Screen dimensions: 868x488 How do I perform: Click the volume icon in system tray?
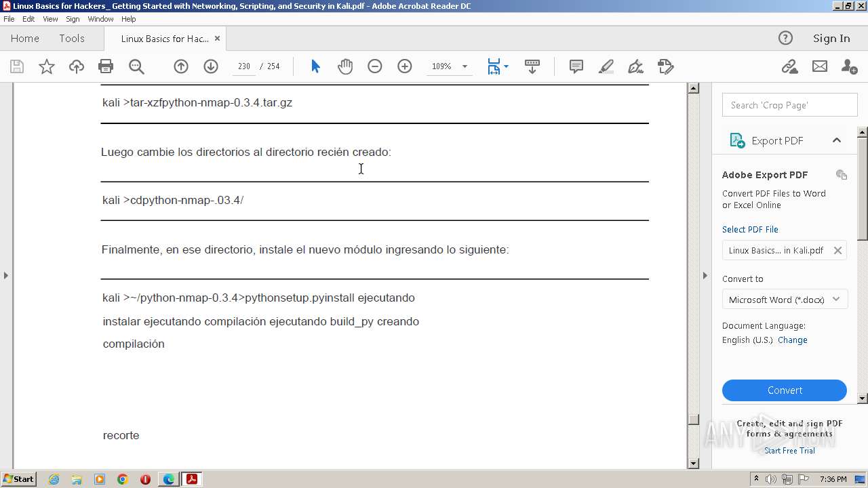771,479
